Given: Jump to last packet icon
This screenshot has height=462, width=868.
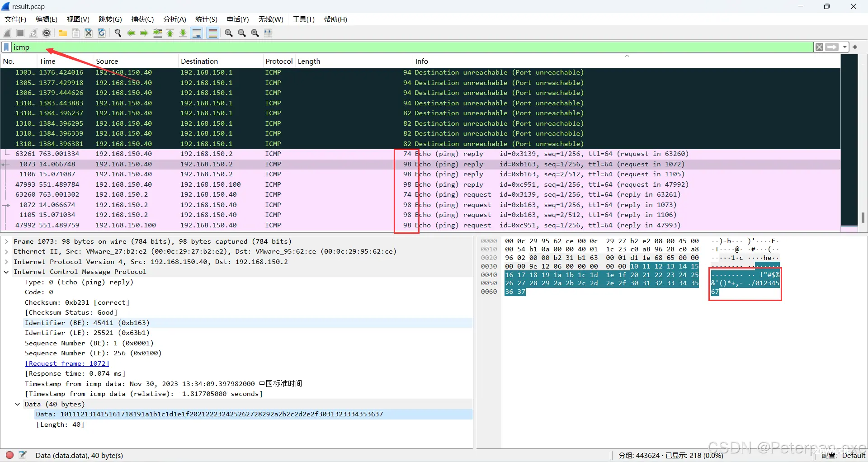Looking at the screenshot, I should pos(183,33).
